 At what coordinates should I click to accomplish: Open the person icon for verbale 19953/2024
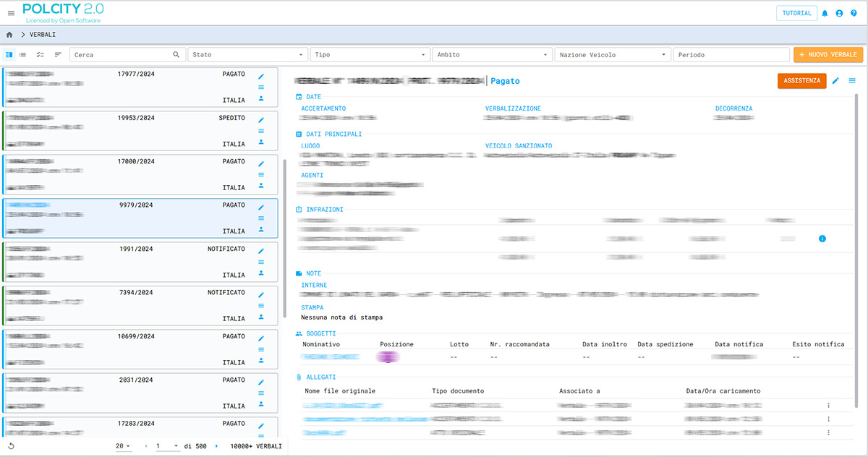[x=261, y=142]
